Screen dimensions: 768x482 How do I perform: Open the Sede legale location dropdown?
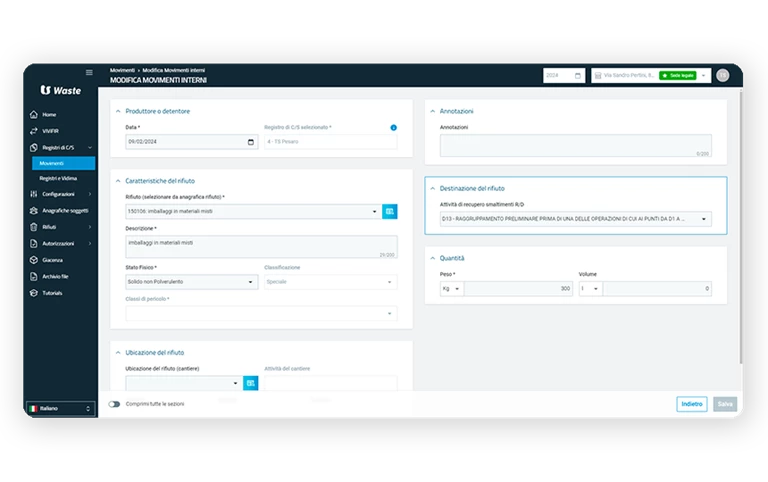coord(703,75)
